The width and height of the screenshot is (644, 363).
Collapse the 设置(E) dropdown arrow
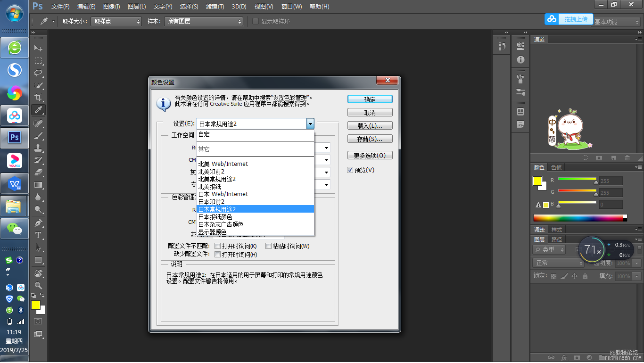[310, 124]
